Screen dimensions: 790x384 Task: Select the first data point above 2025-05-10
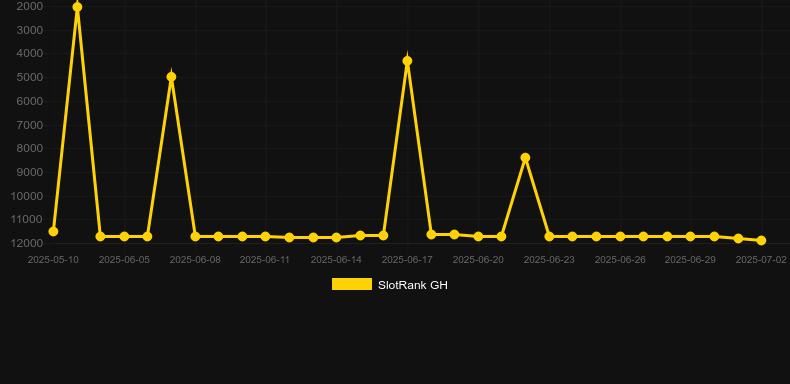pos(53,231)
